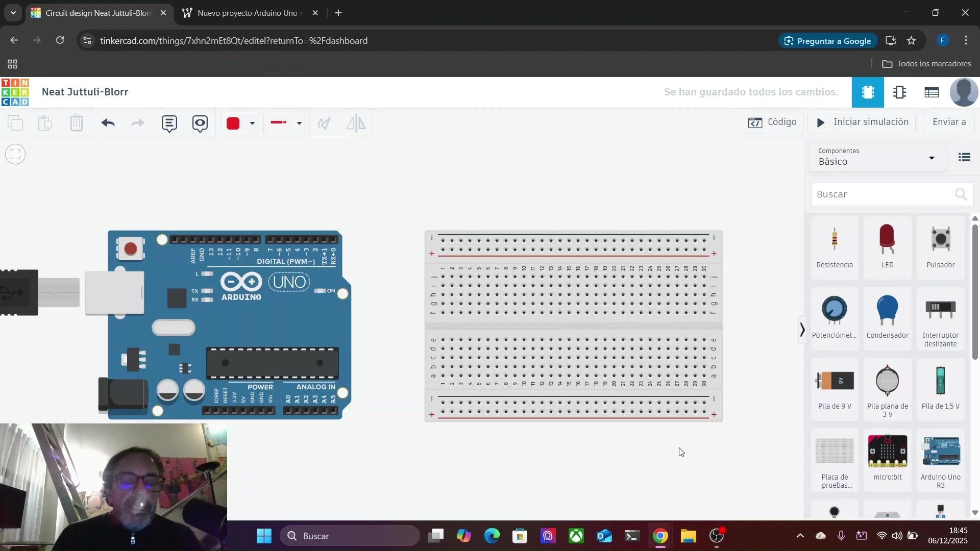Expand the wire type dropdown
Image resolution: width=980 pixels, height=551 pixels.
[x=299, y=123]
